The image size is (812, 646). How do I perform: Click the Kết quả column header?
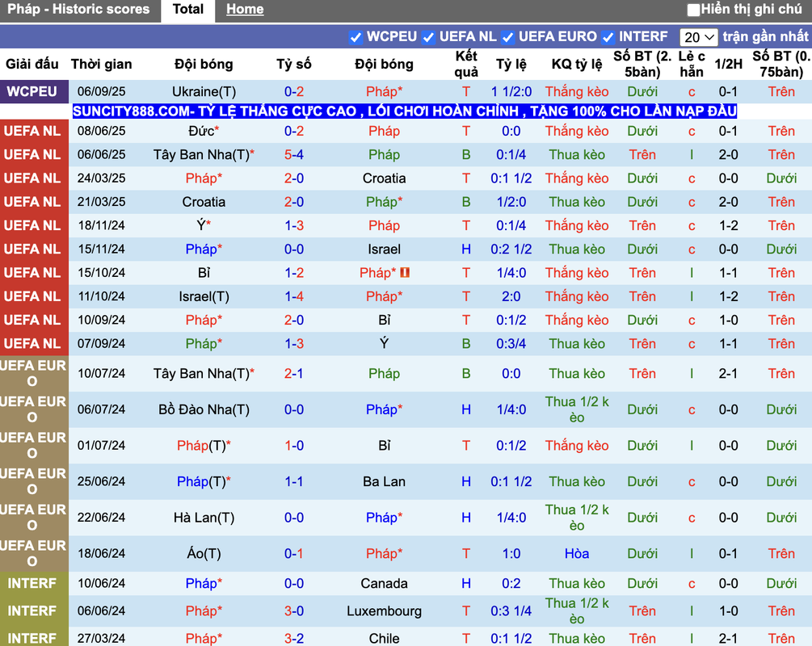click(466, 64)
